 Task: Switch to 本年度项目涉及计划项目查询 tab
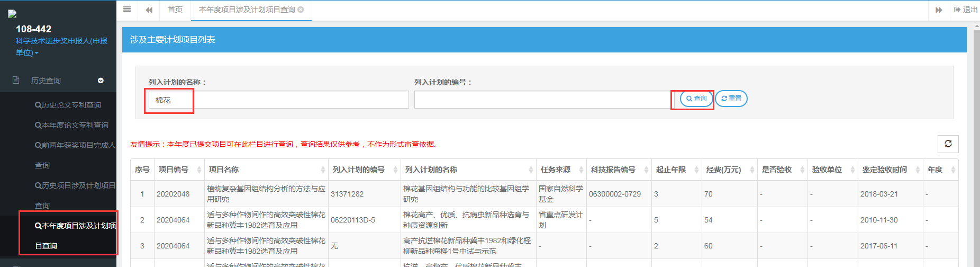(247, 10)
